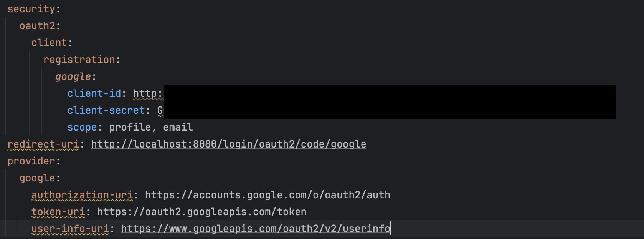Click the redirect-uri key with warning underline

coord(43,144)
